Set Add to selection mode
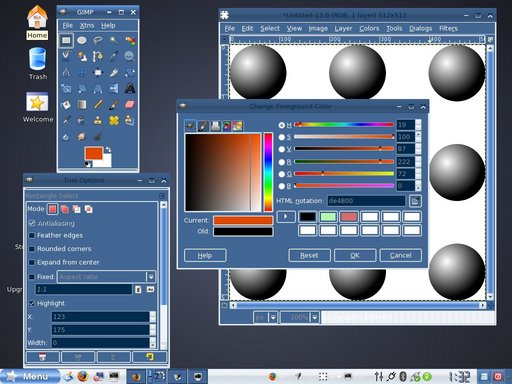 (x=64, y=209)
